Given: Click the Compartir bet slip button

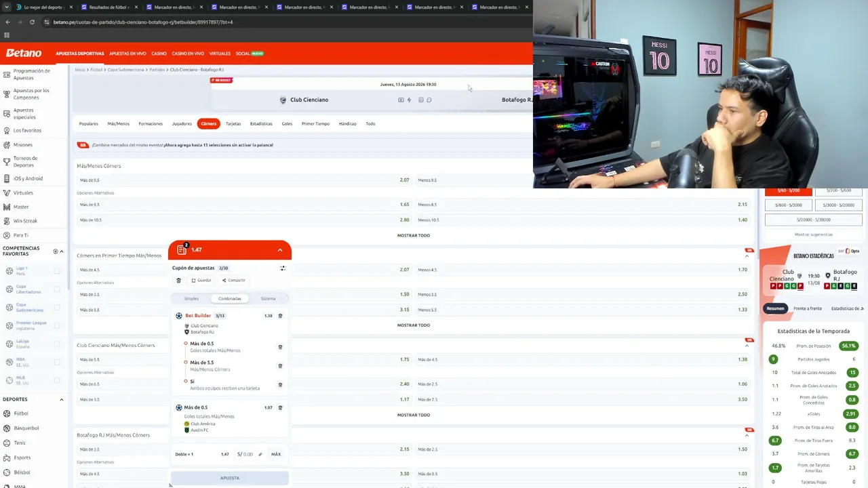Looking at the screenshot, I should 234,280.
